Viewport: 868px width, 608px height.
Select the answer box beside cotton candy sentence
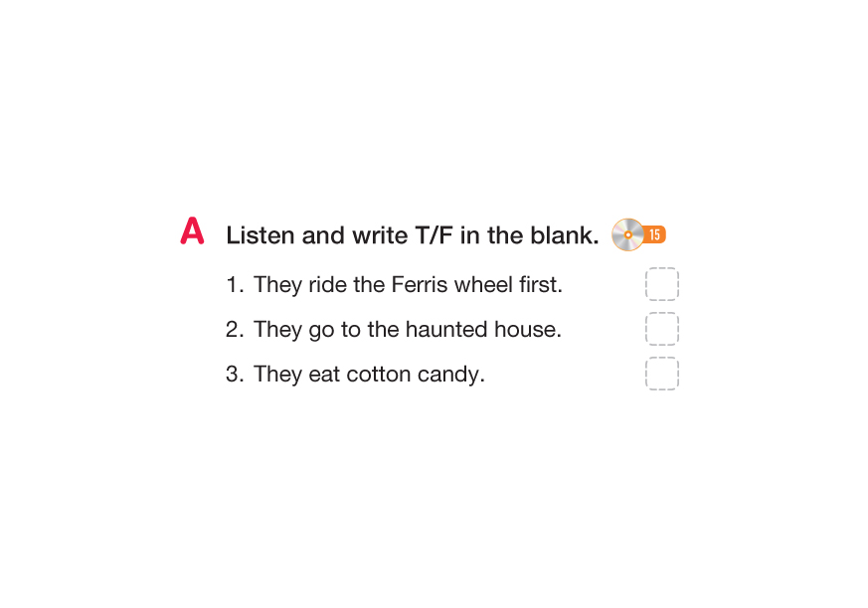[661, 374]
